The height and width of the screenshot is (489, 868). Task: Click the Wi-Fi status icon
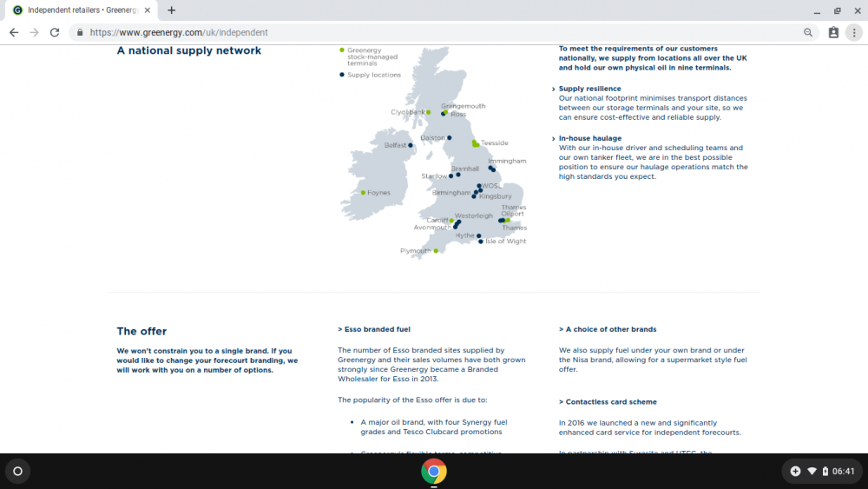point(812,472)
